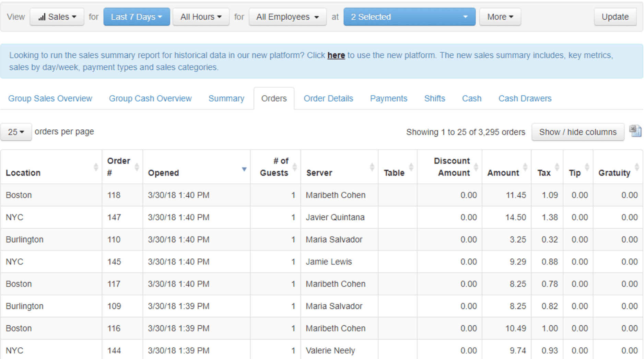
Task: Click the export spreadsheet icon
Action: [x=635, y=131]
